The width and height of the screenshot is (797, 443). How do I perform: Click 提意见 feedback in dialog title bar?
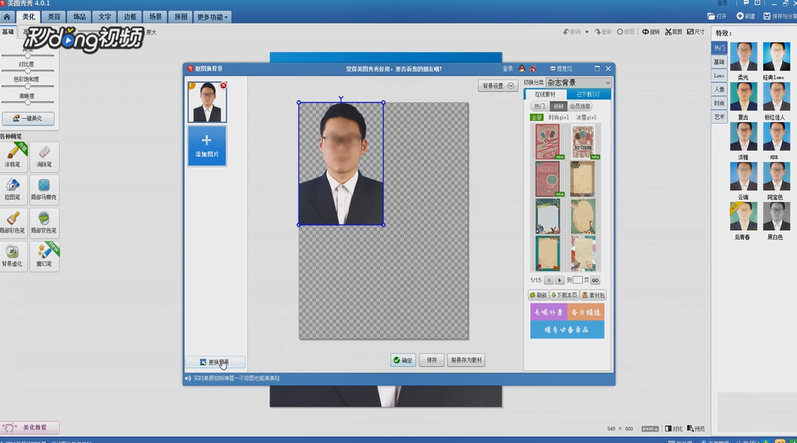[x=561, y=69]
